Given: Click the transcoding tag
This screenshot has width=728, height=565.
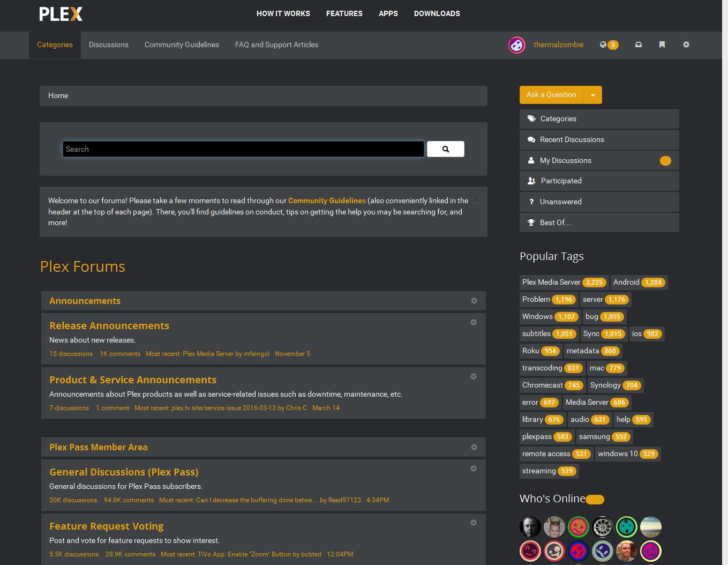Looking at the screenshot, I should pyautogui.click(x=552, y=368).
